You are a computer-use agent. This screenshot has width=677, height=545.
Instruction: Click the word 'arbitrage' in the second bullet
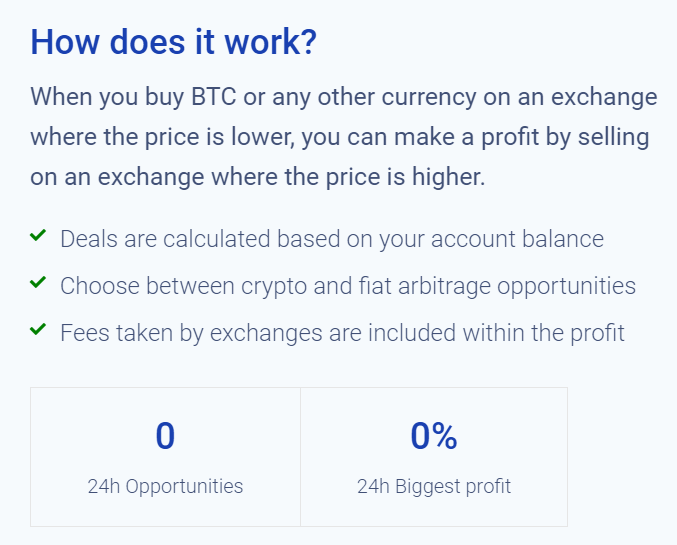click(x=444, y=287)
